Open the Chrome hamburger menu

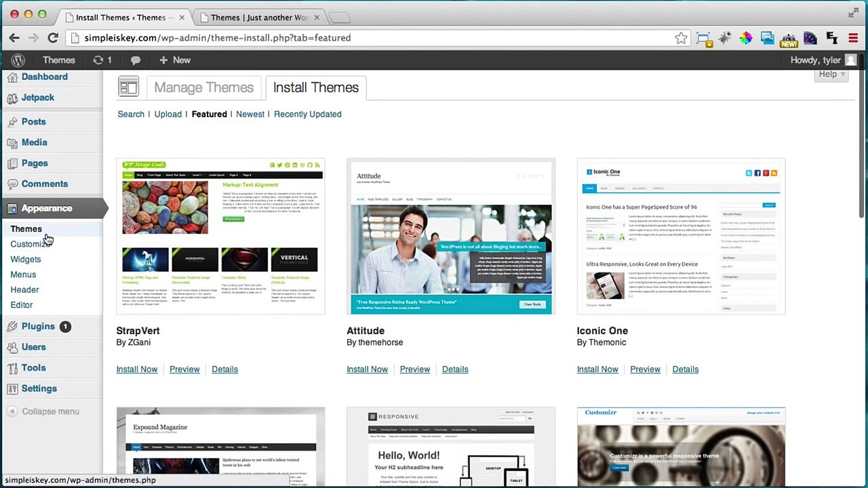[x=853, y=39]
